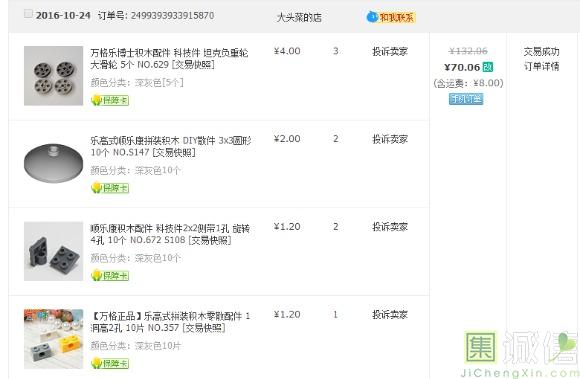This screenshot has width=580, height=379.
Task: Click 保障卡 badge under NO.672 S108 item
Action: pyautogui.click(x=110, y=275)
